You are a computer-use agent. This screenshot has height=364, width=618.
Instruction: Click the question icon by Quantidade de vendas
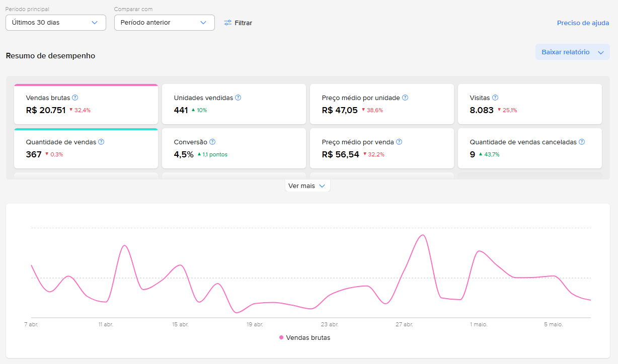tap(101, 142)
